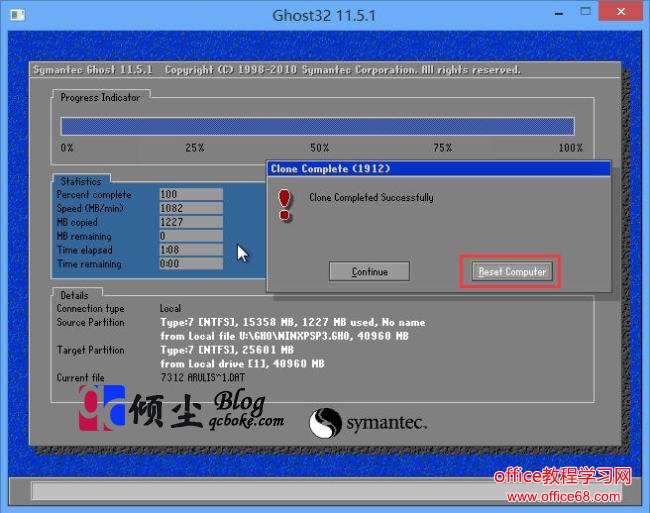Click the 50% progress scale marker
This screenshot has height=513, width=650.
pyautogui.click(x=320, y=148)
